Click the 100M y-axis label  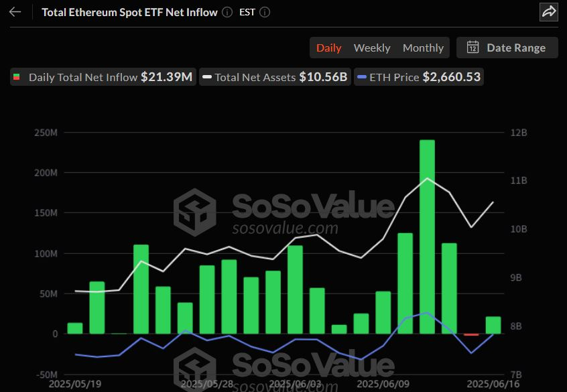(46, 253)
